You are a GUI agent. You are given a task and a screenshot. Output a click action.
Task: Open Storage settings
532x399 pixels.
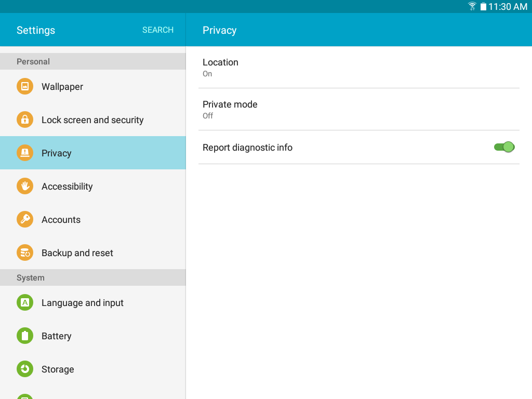[93, 369]
